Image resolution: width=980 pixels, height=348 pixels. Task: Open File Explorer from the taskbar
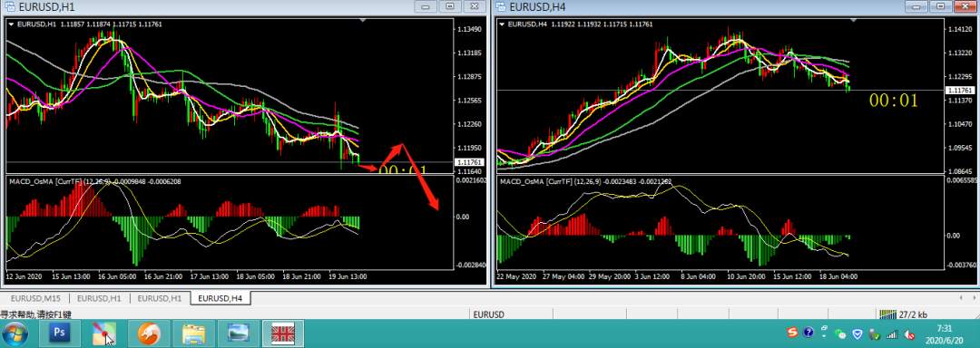coord(194,333)
